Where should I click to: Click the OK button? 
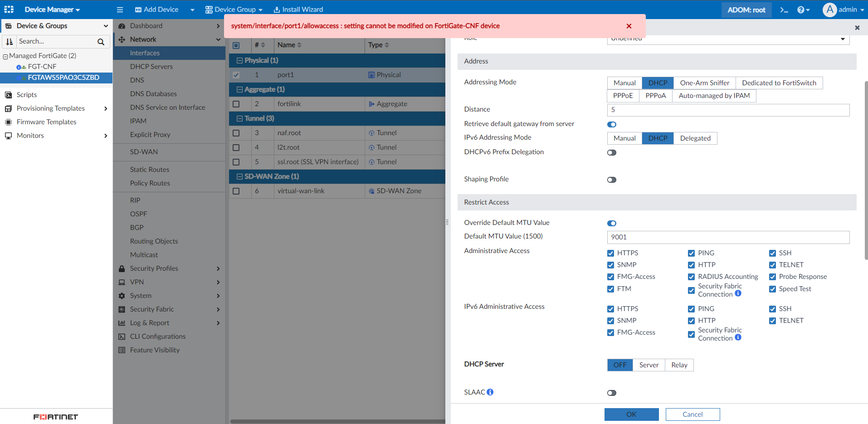pos(631,414)
